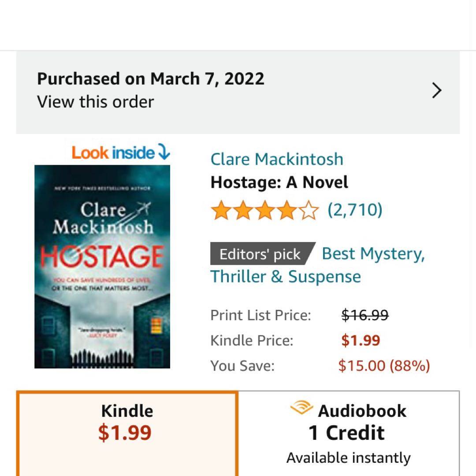Open Clare Mackintosh author page link
The image size is (476, 476).
277,159
